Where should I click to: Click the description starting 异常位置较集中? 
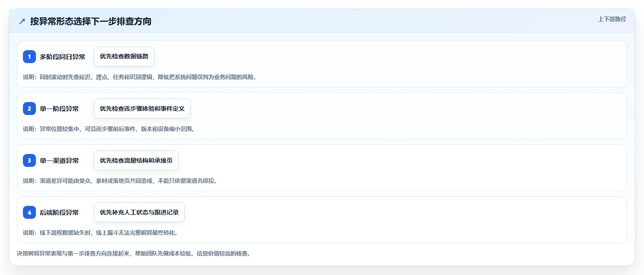point(109,129)
